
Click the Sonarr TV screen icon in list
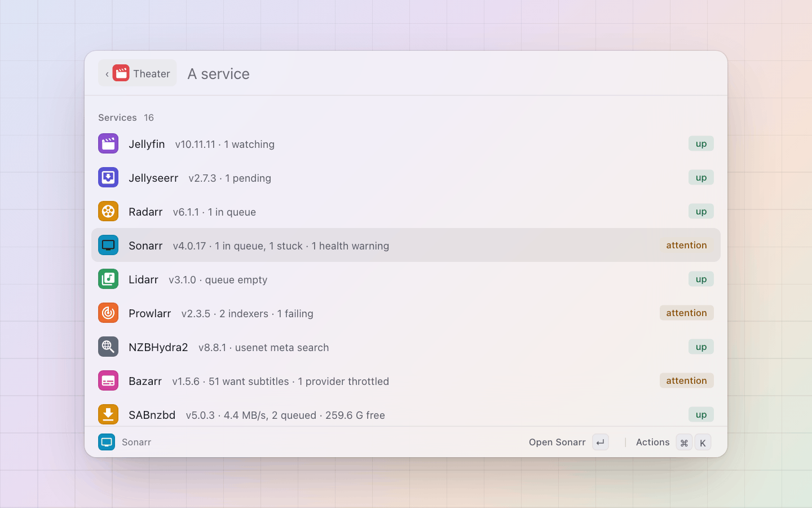click(x=108, y=245)
